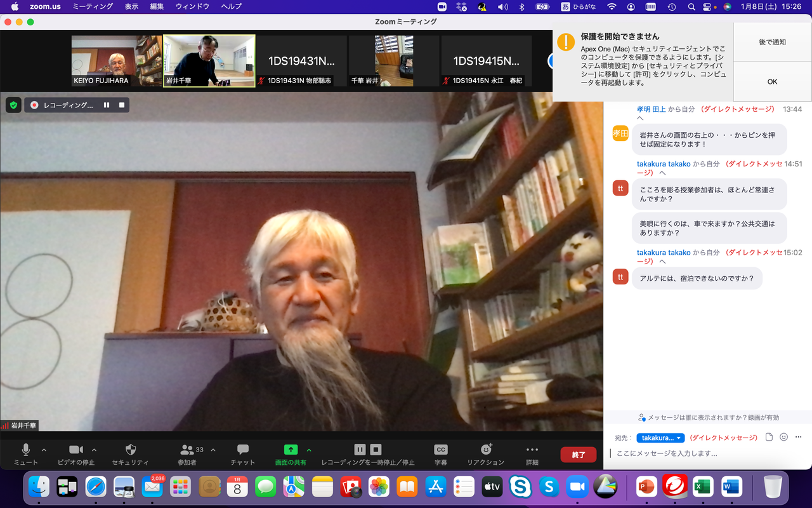Screen dimensions: 812x508
Task: Collapse 孝明 田上 direct message thread
Action: pyautogui.click(x=640, y=118)
